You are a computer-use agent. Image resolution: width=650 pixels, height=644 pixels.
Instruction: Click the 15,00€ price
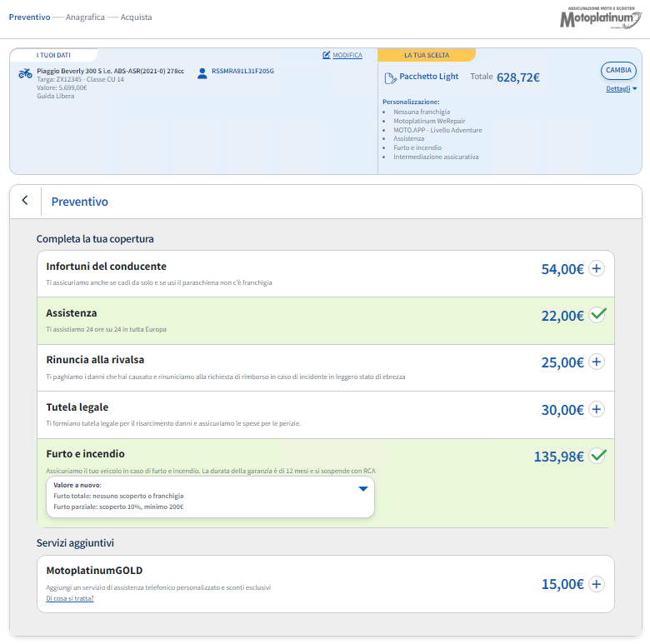point(562,584)
